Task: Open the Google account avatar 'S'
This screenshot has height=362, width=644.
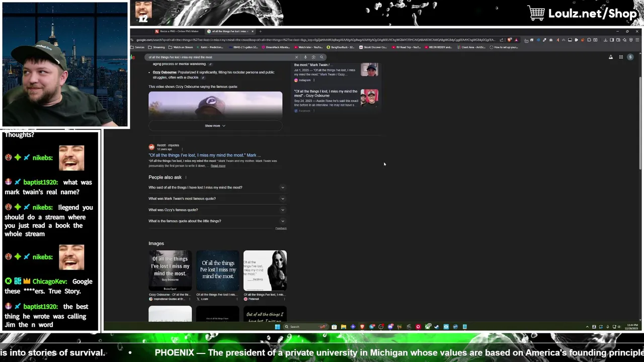Action: [x=630, y=57]
